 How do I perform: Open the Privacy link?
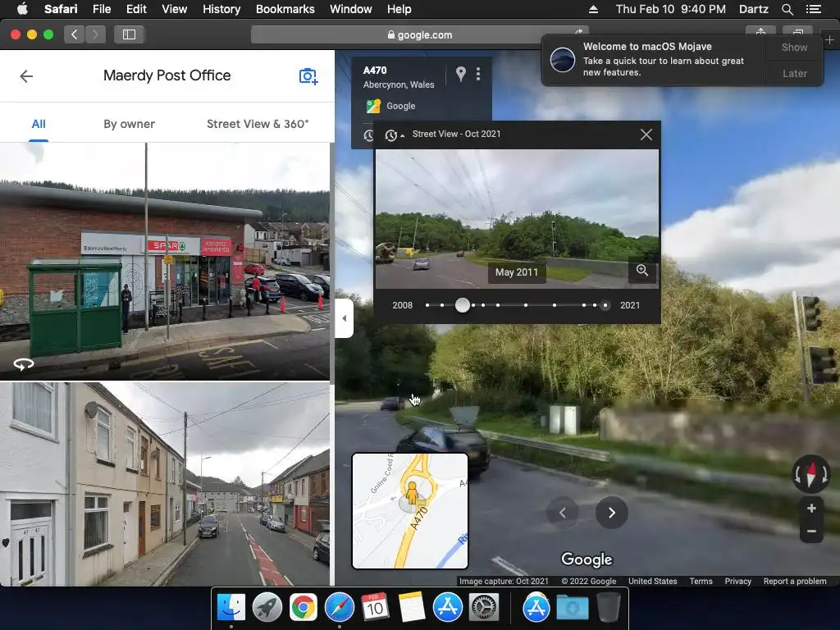point(737,582)
